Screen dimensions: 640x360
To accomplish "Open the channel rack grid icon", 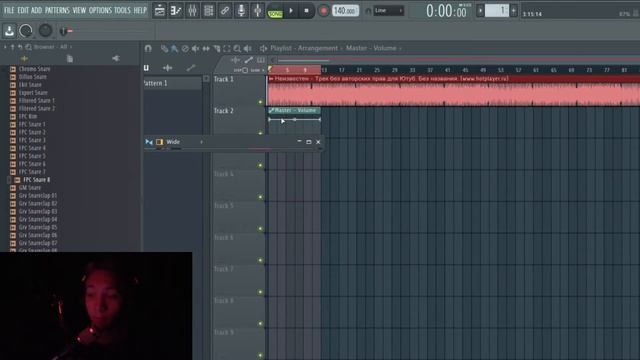I will pyautogui.click(x=209, y=11).
